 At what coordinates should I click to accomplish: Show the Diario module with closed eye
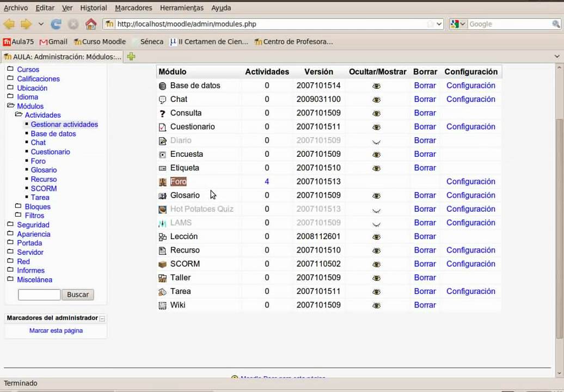pyautogui.click(x=376, y=142)
